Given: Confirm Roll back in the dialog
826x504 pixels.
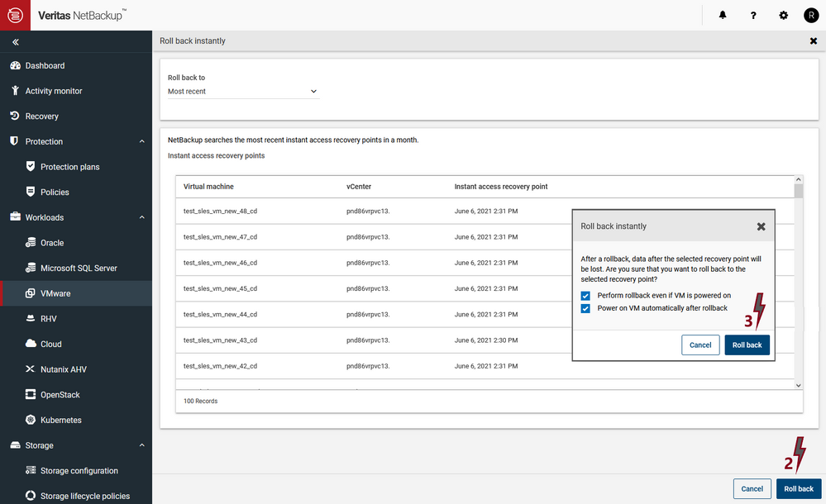Looking at the screenshot, I should point(747,345).
